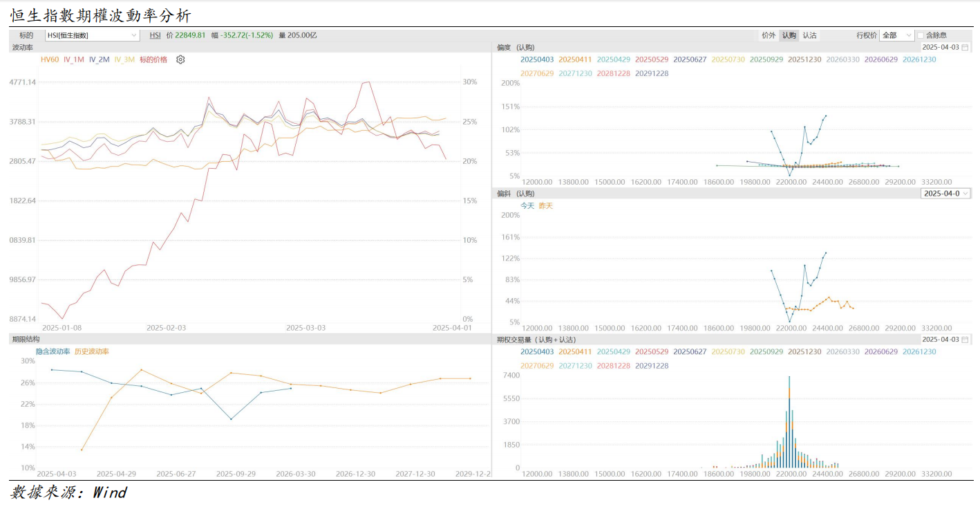Viewport: 980px width, 507px height.
Task: Toggle 20250730 expiry in 偏度 legend
Action: click(728, 59)
